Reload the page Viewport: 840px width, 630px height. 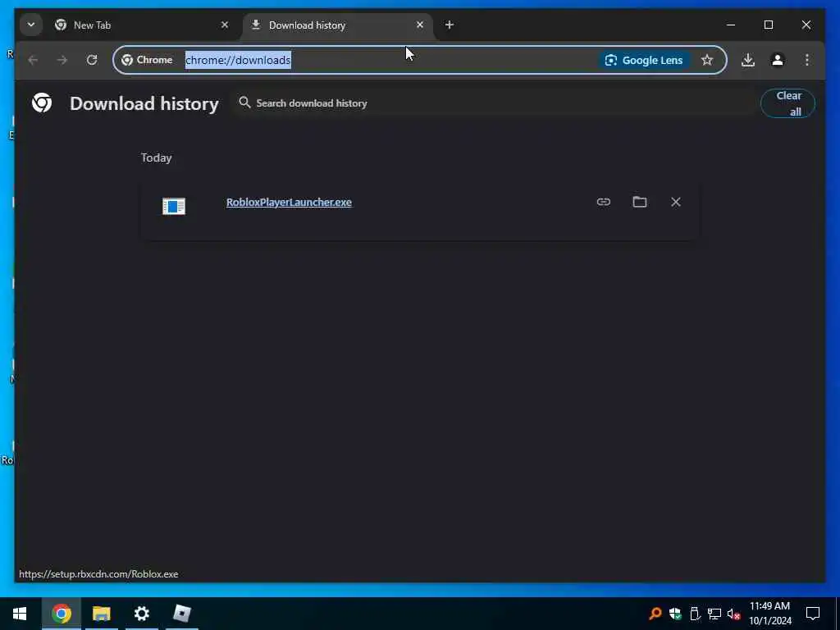[92, 60]
